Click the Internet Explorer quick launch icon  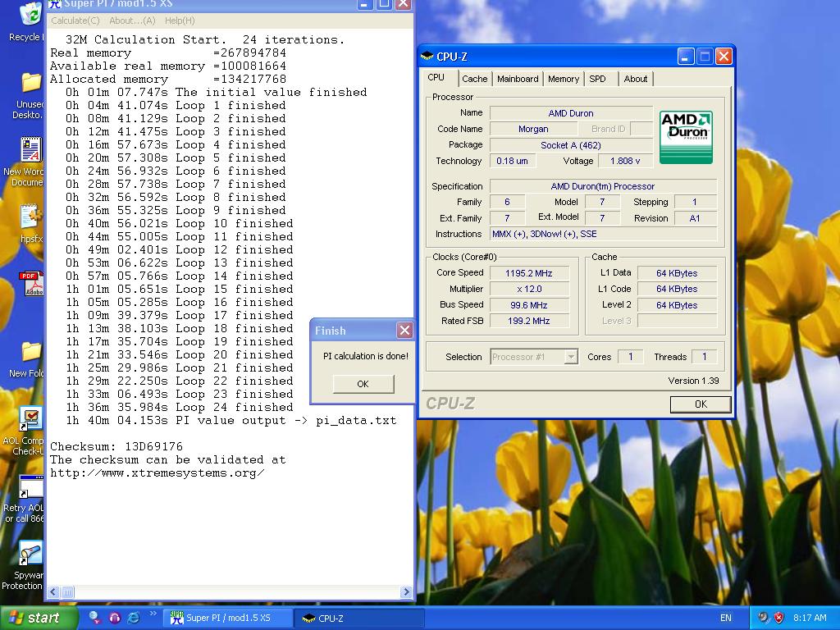click(x=133, y=618)
